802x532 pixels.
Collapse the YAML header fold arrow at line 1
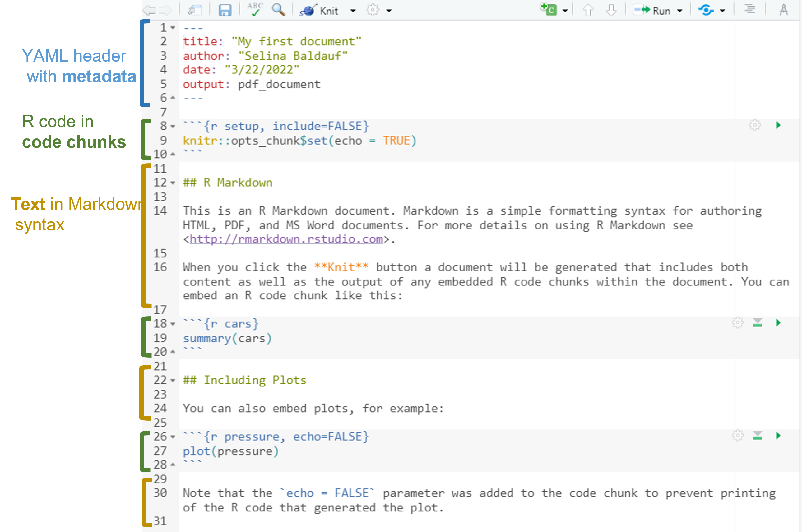point(173,28)
